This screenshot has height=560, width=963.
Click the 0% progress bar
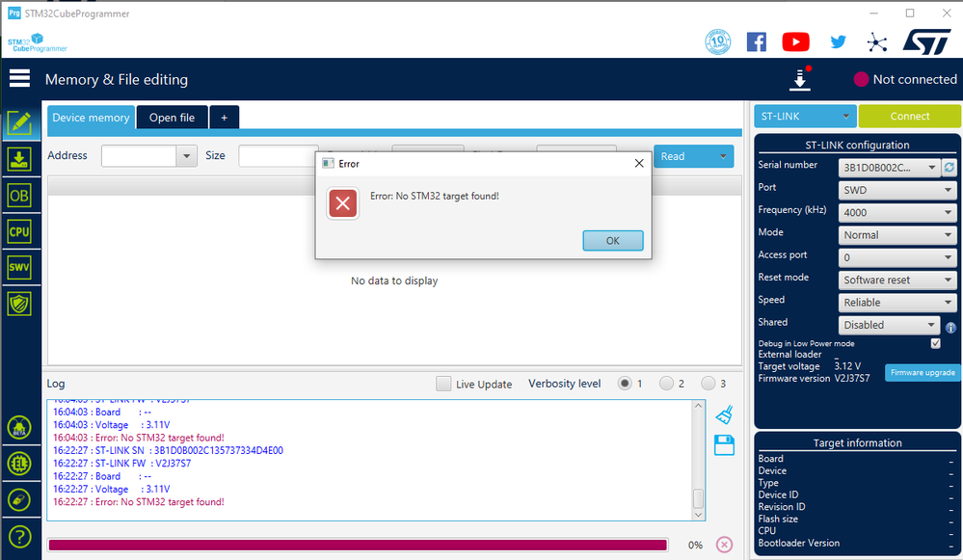[358, 545]
